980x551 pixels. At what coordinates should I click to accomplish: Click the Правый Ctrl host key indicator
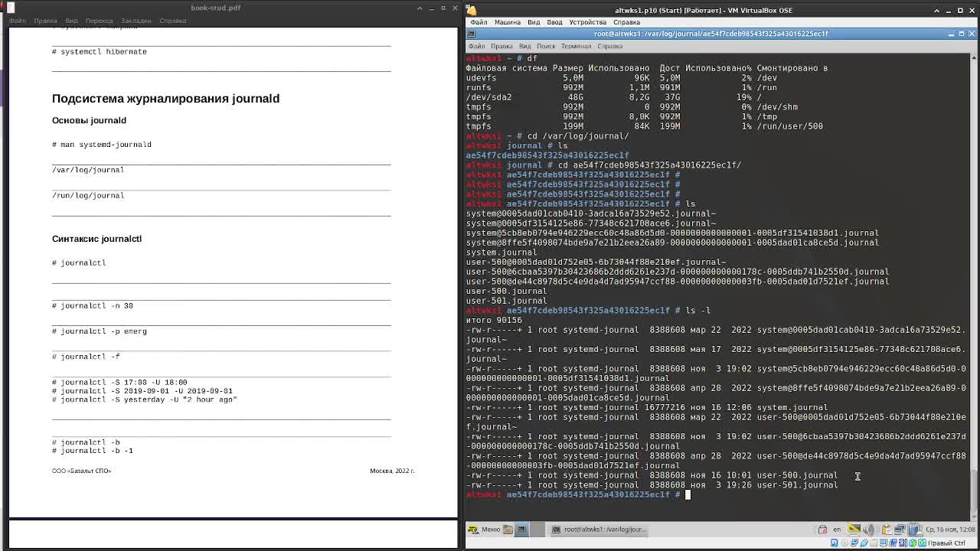click(x=947, y=543)
